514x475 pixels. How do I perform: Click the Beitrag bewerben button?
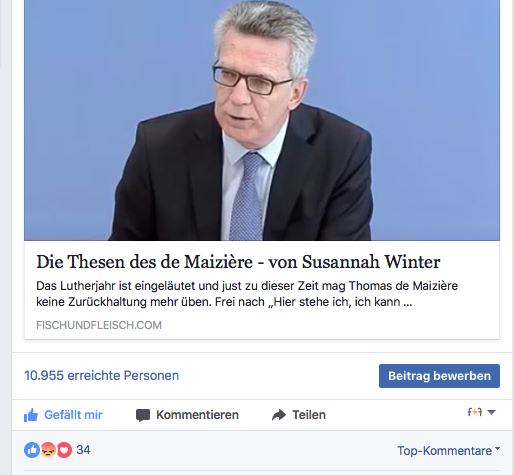click(x=439, y=376)
